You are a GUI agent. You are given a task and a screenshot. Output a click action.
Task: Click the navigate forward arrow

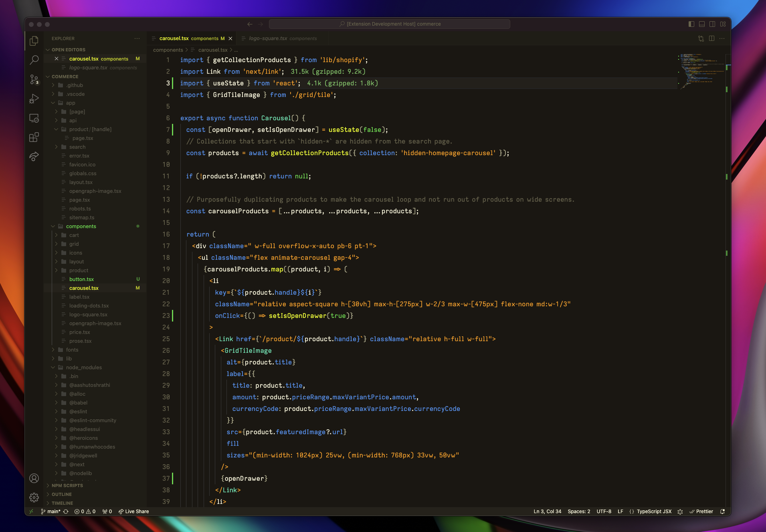(x=261, y=24)
